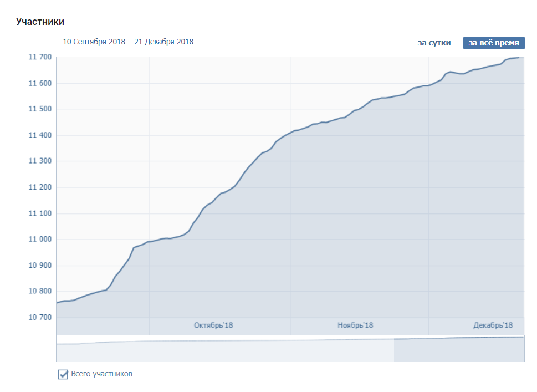Click the range selector window in overview strip
This screenshot has width=537, height=392.
(x=458, y=348)
